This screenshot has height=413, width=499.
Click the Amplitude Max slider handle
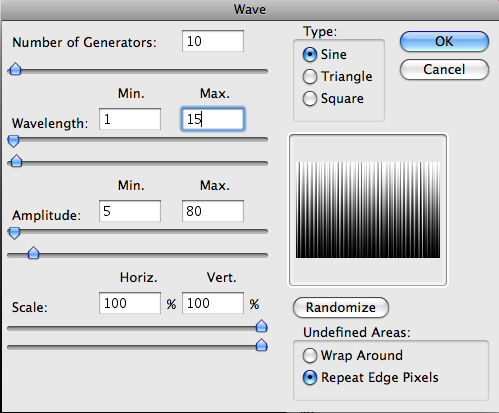tap(33, 253)
